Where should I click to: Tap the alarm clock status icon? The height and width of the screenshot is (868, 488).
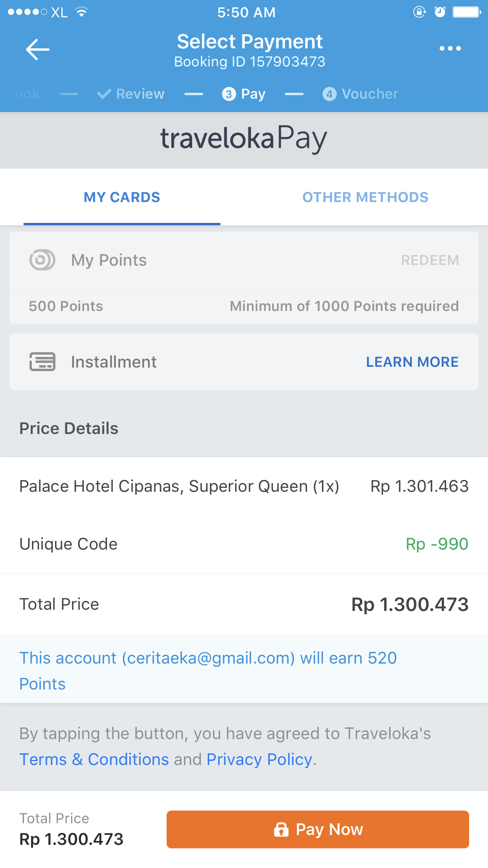point(440,12)
